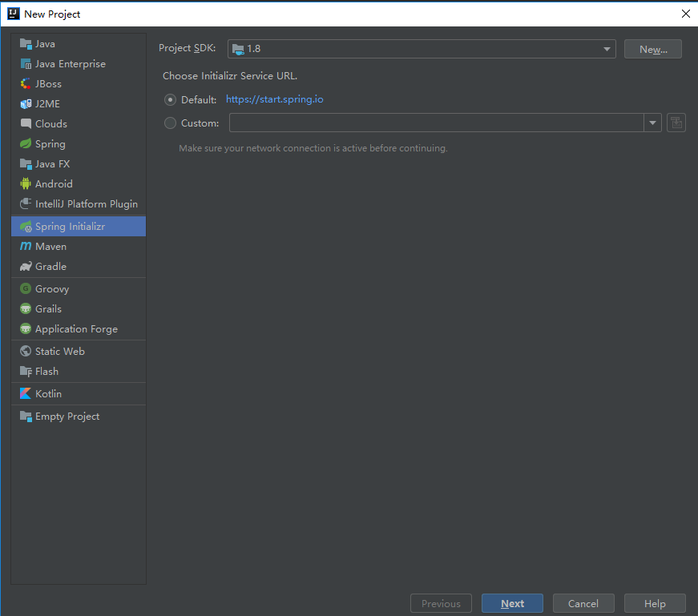The width and height of the screenshot is (698, 616).
Task: Click the Next button
Action: pyautogui.click(x=512, y=603)
